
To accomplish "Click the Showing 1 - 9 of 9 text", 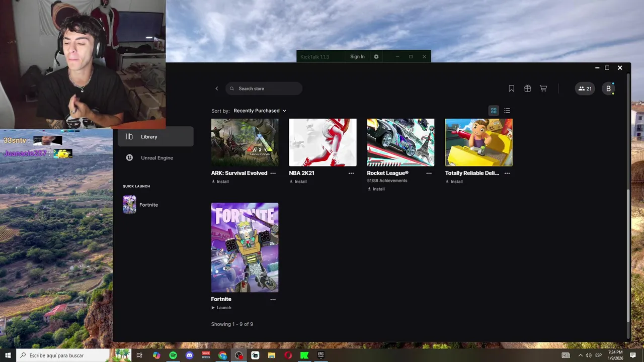I will 232,324.
